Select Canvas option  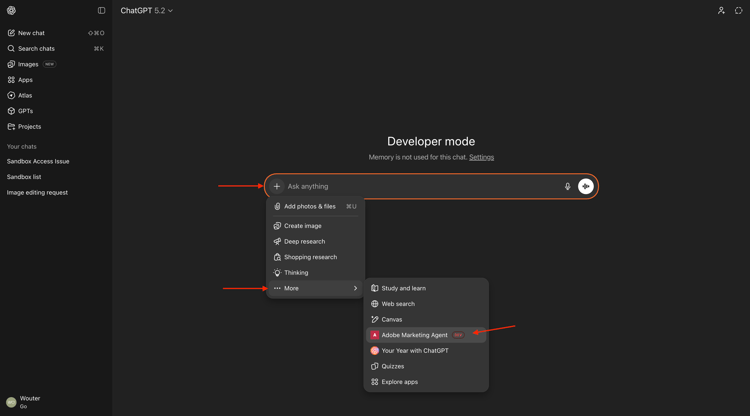coord(392,319)
